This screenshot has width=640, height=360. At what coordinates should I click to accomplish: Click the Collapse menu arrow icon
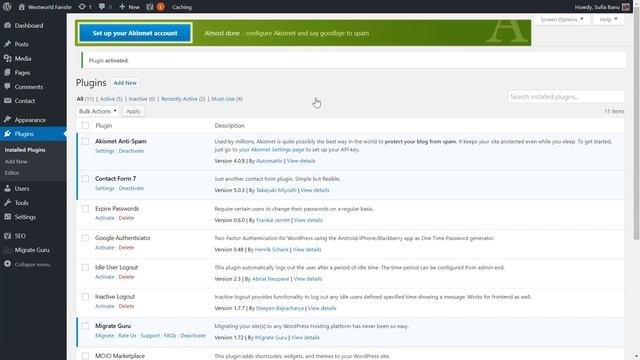click(x=7, y=264)
